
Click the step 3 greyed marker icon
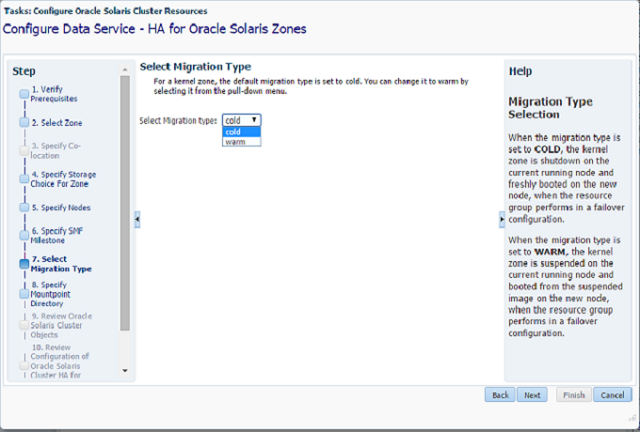[x=24, y=151]
